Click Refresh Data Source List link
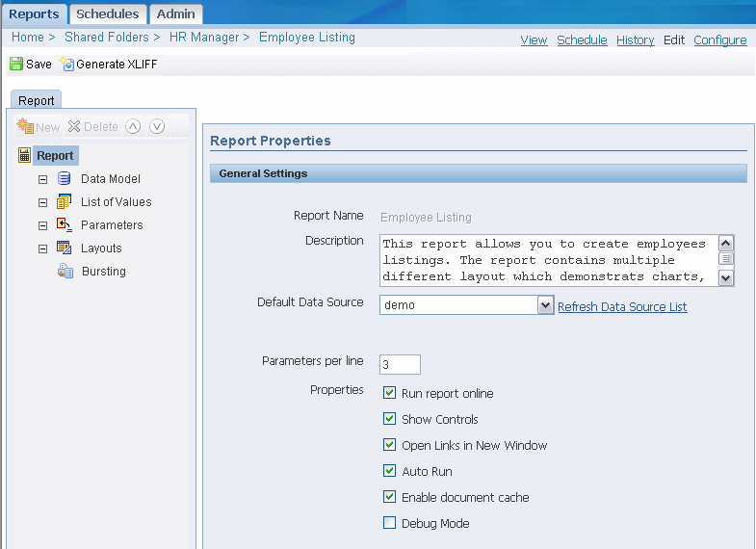Screen dimensions: 756x549 click(x=622, y=306)
